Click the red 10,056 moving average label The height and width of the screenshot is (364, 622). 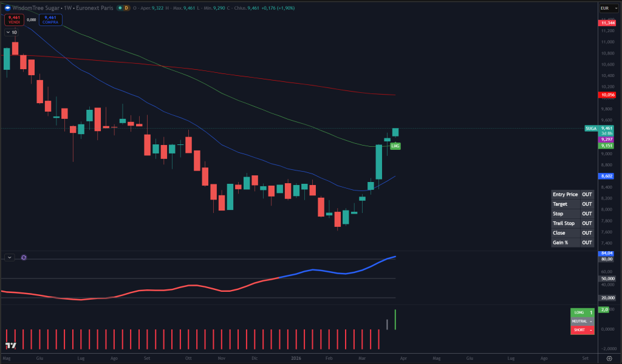click(x=607, y=95)
